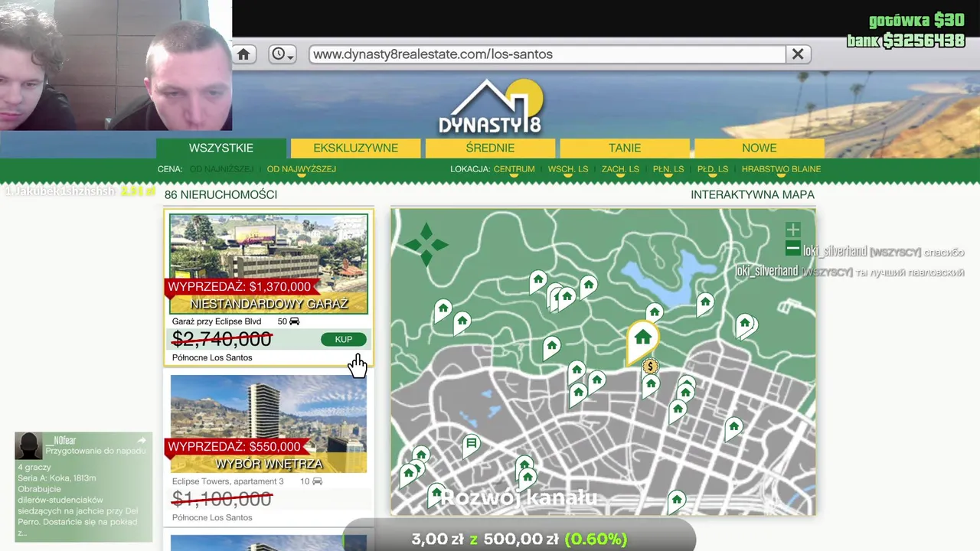Open the NOWE tab
Image resolution: width=980 pixels, height=551 pixels.
click(x=759, y=148)
